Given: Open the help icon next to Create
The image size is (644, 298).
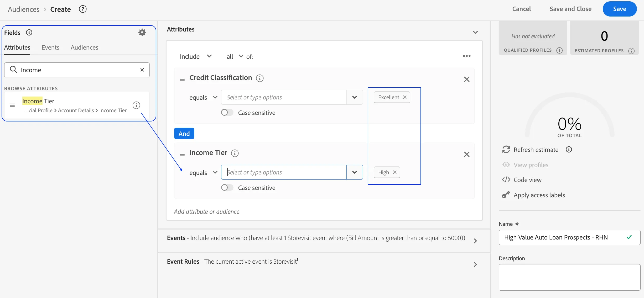Looking at the screenshot, I should click(x=83, y=9).
